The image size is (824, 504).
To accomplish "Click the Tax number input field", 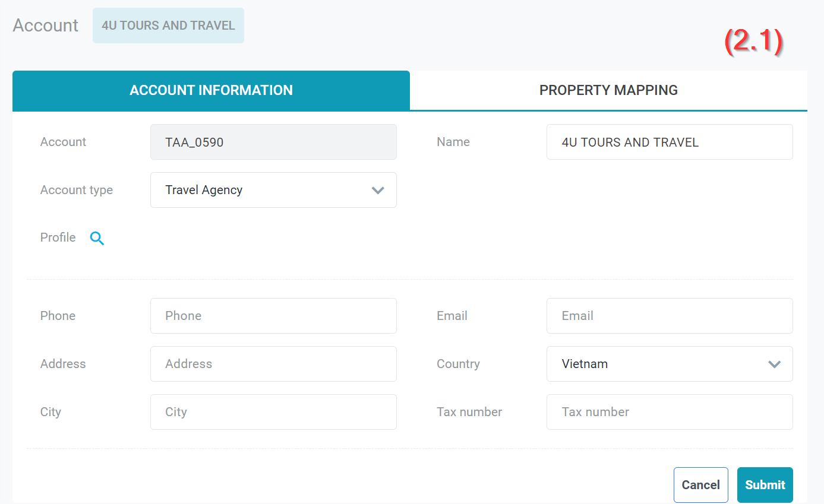I will click(x=669, y=412).
